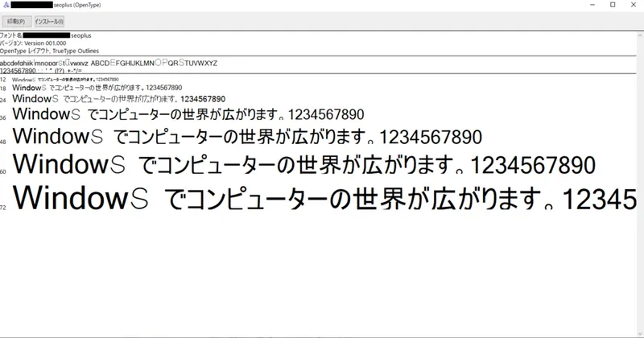Click the scrollbar up arrow
This screenshot has width=644, height=338.
point(640,35)
